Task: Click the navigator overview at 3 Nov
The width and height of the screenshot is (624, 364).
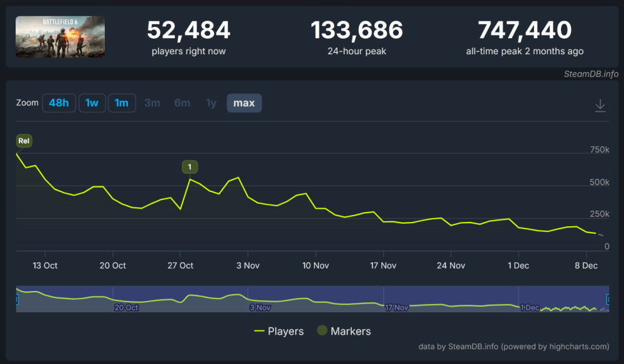Action: click(260, 307)
